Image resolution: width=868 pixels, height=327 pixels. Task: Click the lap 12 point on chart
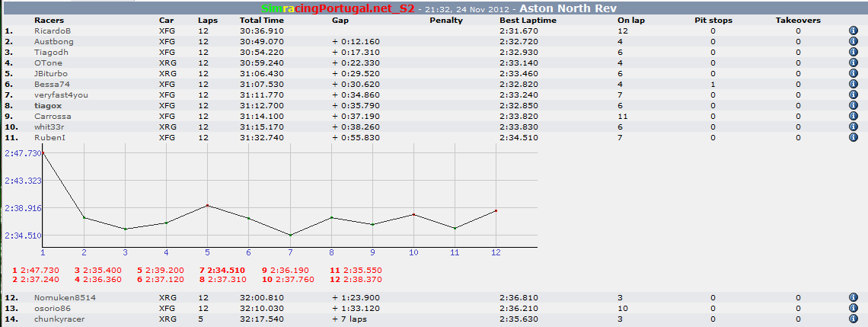click(496, 210)
